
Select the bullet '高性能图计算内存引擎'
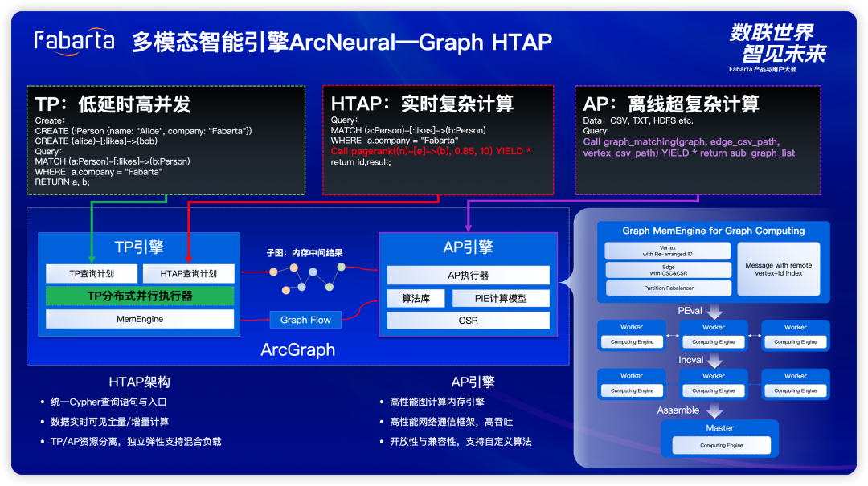[x=436, y=402]
